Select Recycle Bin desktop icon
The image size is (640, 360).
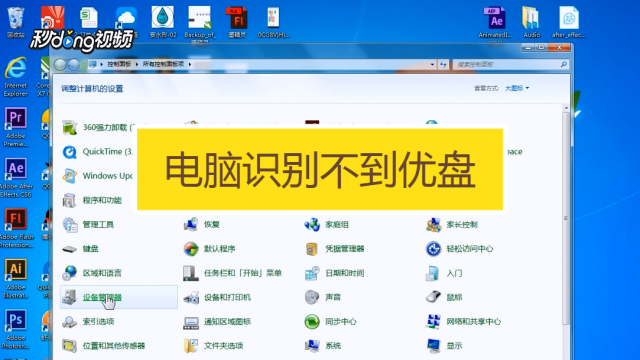(16, 22)
